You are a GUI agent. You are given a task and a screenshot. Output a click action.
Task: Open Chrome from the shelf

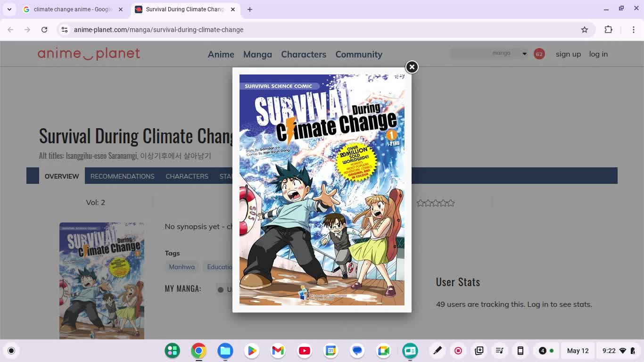[199, 351]
